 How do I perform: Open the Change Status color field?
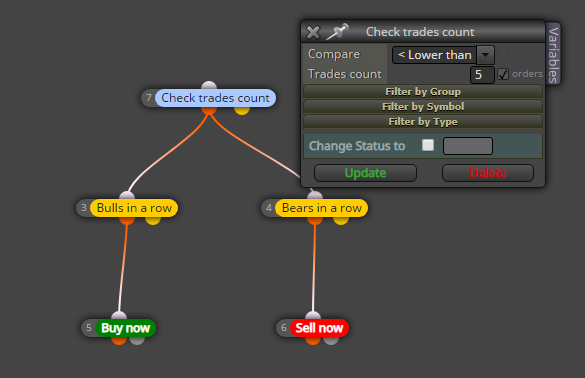click(x=468, y=146)
